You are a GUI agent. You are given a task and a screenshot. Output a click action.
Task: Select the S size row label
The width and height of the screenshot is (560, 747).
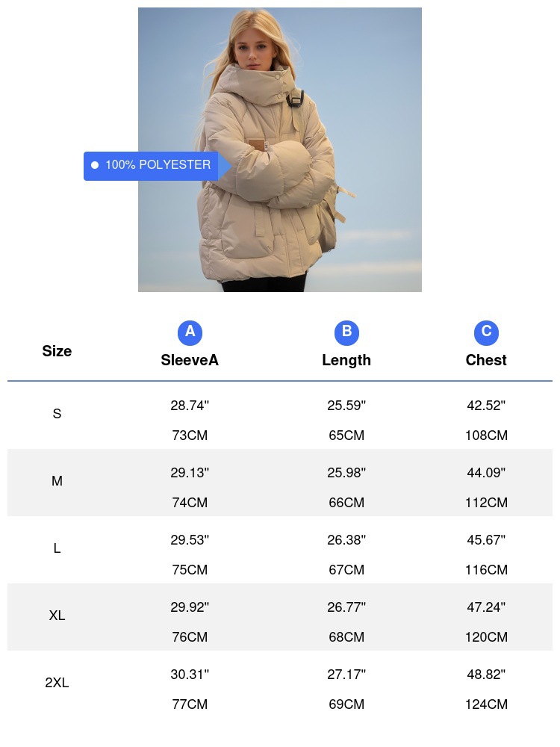click(57, 414)
